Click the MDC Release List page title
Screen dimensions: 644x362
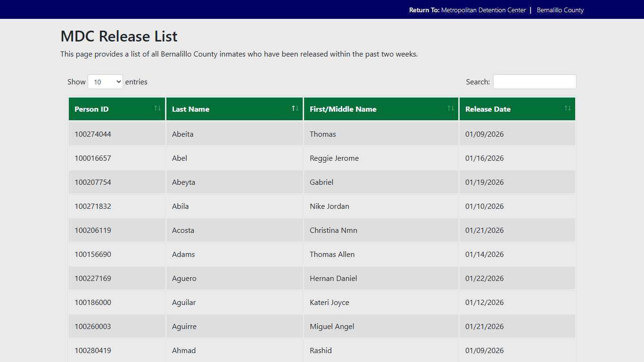coord(118,36)
